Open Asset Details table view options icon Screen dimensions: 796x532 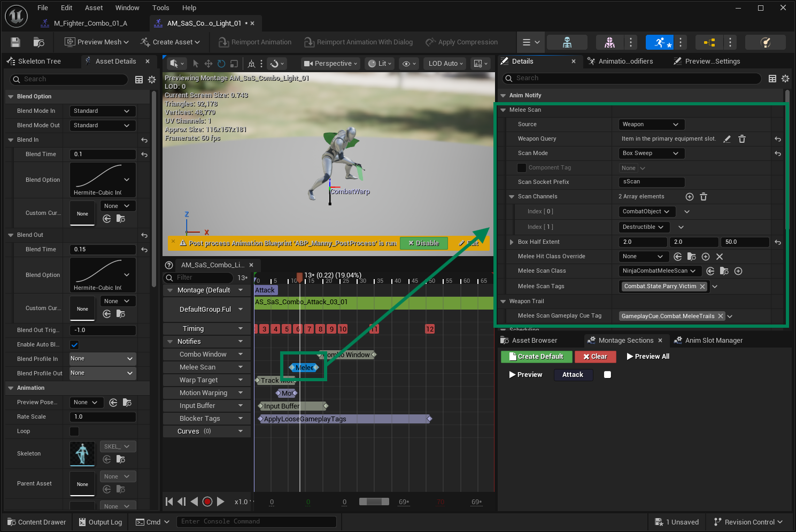(139, 80)
